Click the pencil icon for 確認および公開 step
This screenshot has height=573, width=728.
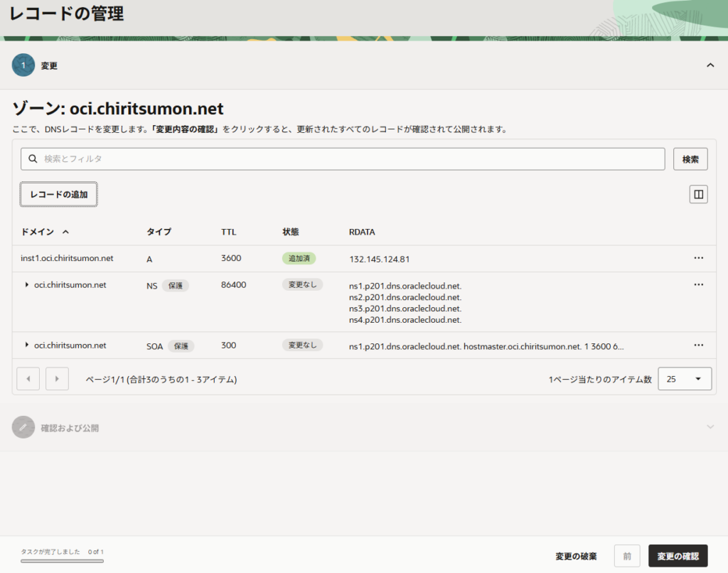pos(23,427)
